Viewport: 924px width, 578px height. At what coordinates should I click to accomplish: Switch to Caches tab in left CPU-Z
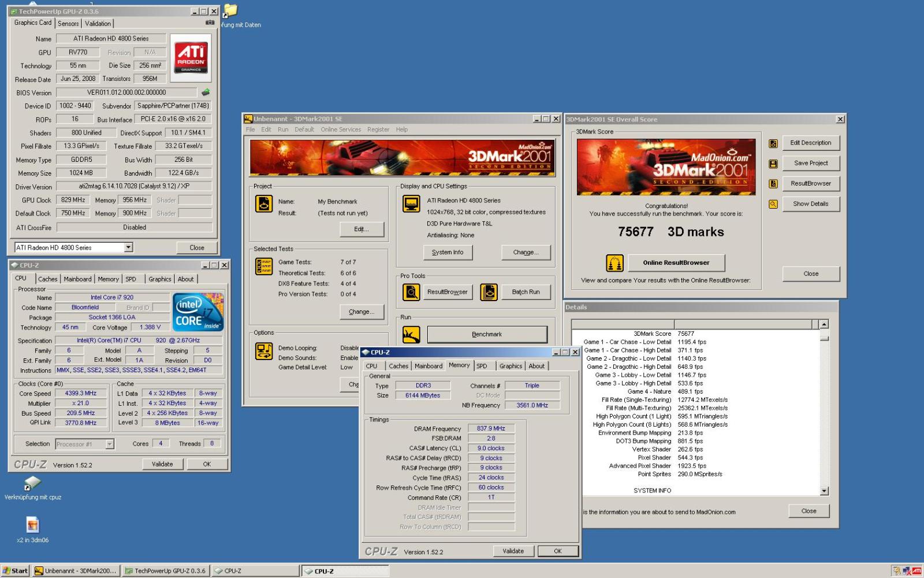pos(47,279)
